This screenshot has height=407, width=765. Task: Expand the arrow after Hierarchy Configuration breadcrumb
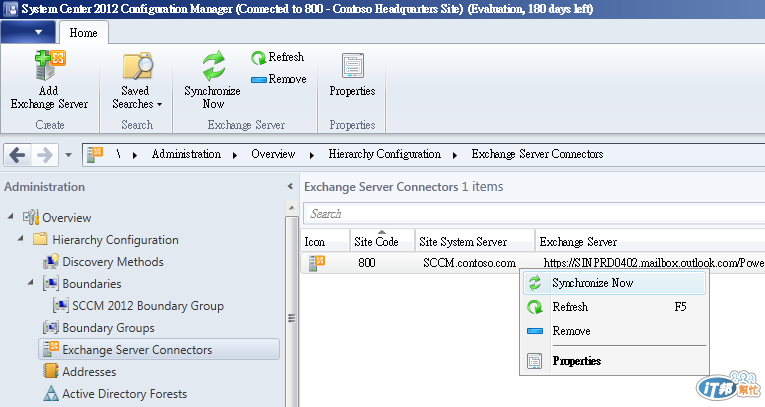click(x=455, y=155)
